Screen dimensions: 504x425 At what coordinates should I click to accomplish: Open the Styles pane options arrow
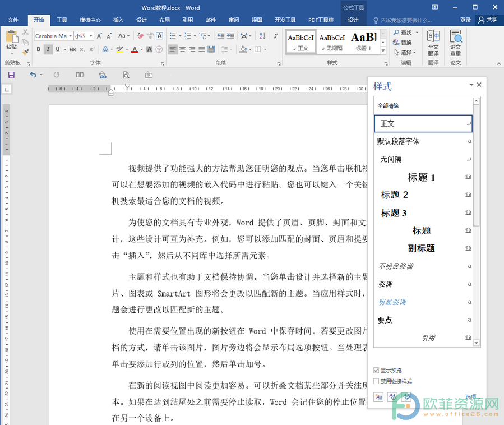pyautogui.click(x=471, y=85)
